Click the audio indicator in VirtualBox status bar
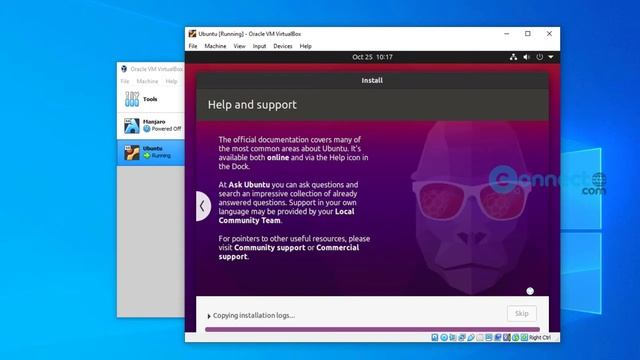This screenshot has height=360, width=640. 453,338
